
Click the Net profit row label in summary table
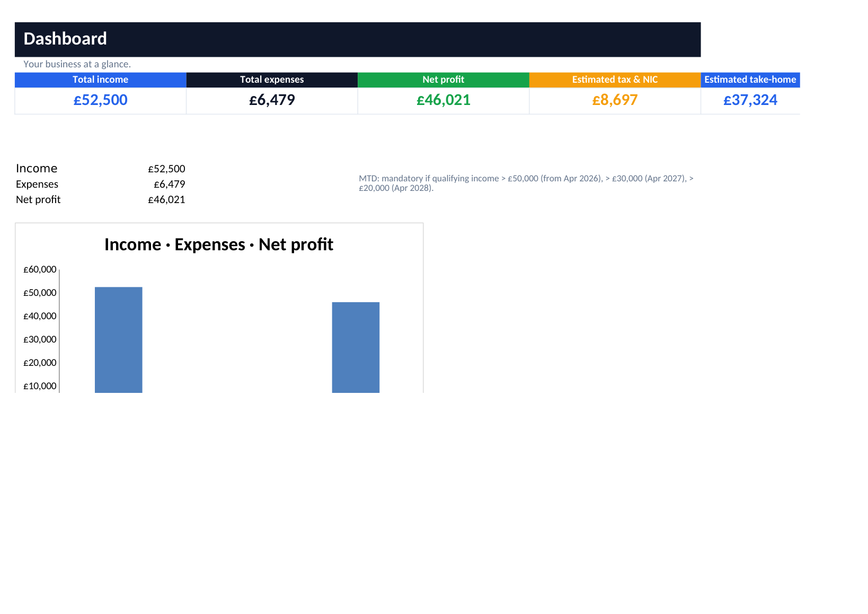[38, 200]
